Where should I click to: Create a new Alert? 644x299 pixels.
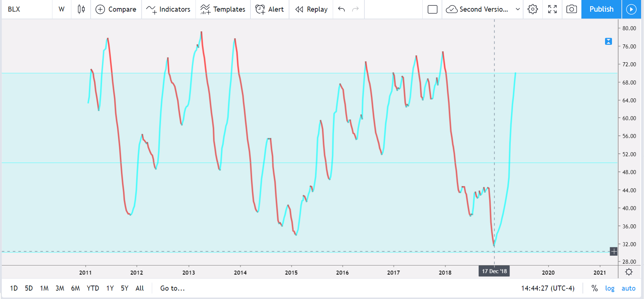click(270, 9)
